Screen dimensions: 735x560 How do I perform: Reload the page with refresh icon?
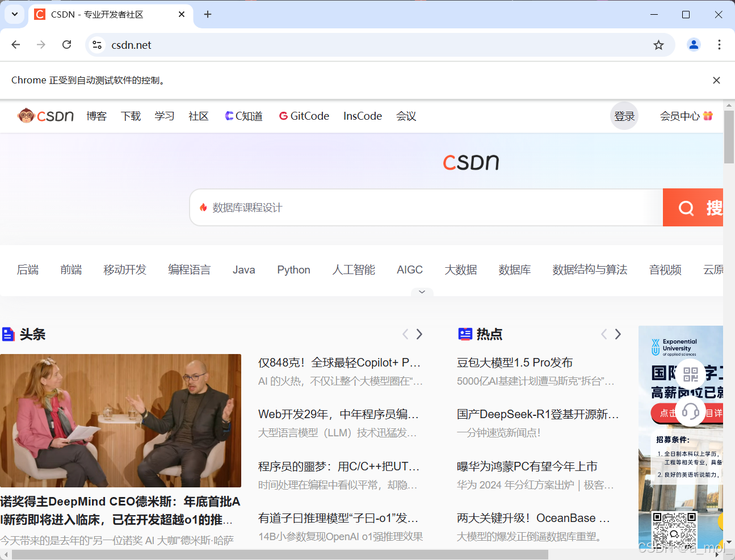66,45
